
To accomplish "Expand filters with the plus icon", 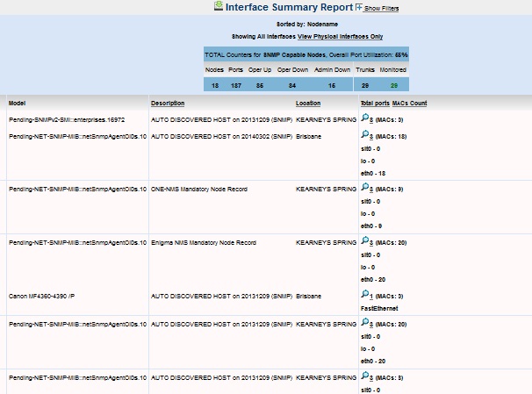I will (x=359, y=7).
